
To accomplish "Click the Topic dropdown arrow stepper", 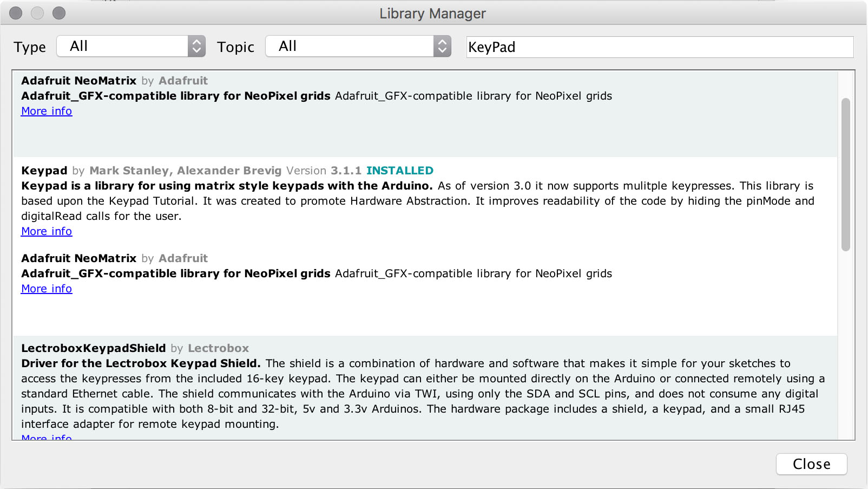I will pyautogui.click(x=442, y=46).
